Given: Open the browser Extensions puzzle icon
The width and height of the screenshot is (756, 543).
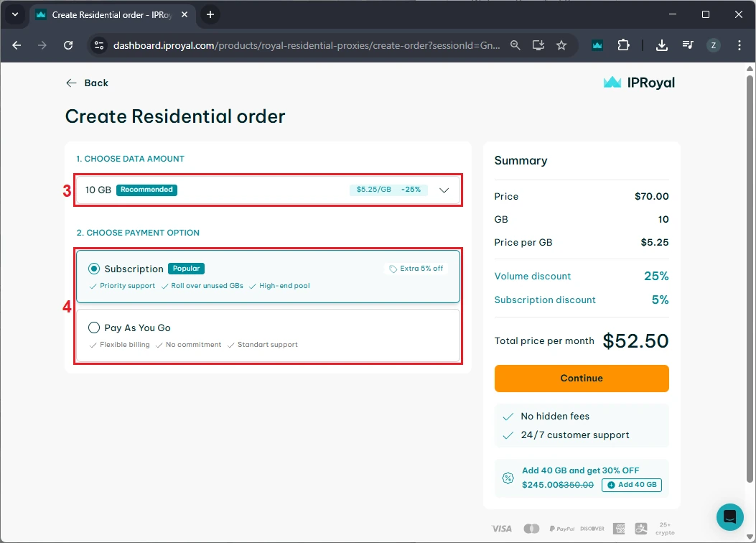Looking at the screenshot, I should pyautogui.click(x=623, y=45).
